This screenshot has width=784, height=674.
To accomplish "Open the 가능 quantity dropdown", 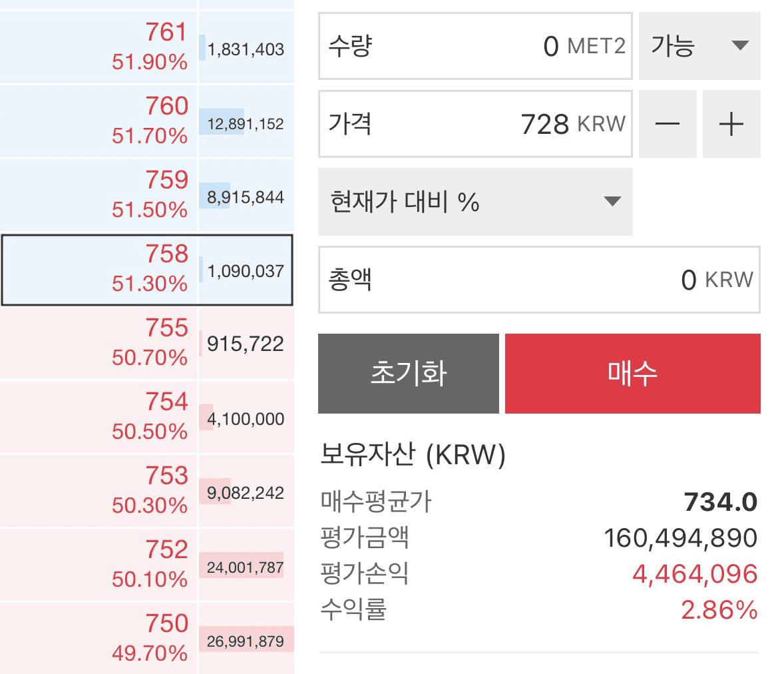I will pyautogui.click(x=699, y=46).
